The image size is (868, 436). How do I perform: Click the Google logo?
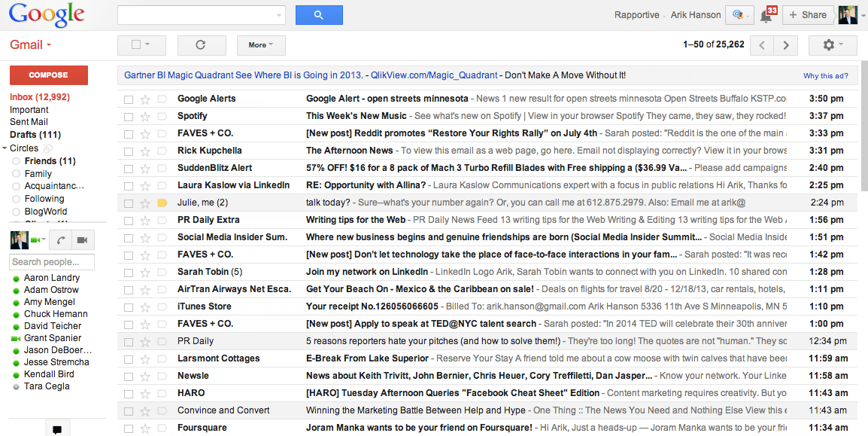coord(45,14)
